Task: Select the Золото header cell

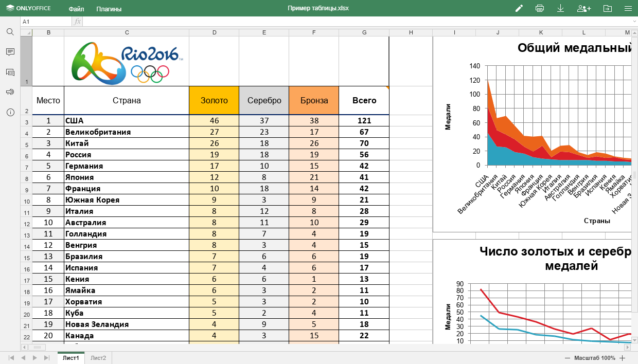Action: (214, 100)
